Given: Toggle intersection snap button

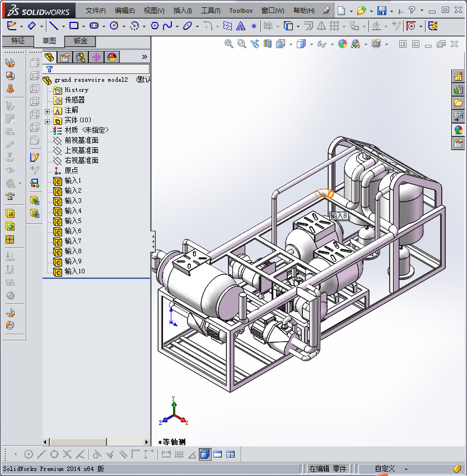Looking at the screenshot, I should click(x=67, y=455).
